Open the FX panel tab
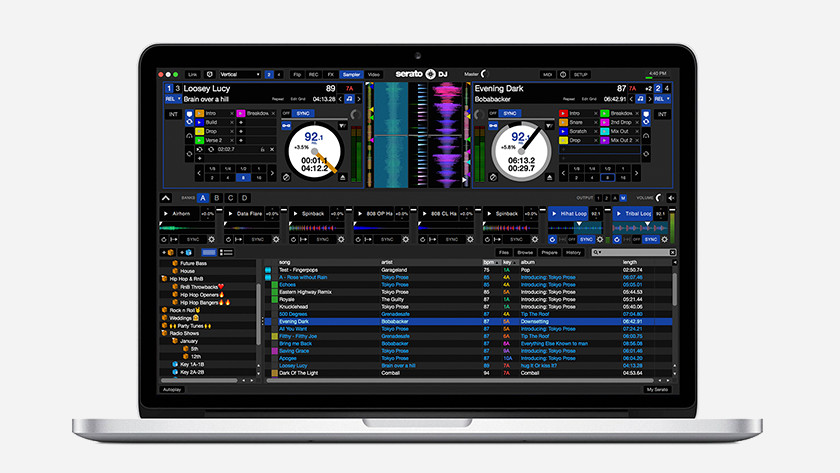The height and width of the screenshot is (473, 840). tap(331, 74)
